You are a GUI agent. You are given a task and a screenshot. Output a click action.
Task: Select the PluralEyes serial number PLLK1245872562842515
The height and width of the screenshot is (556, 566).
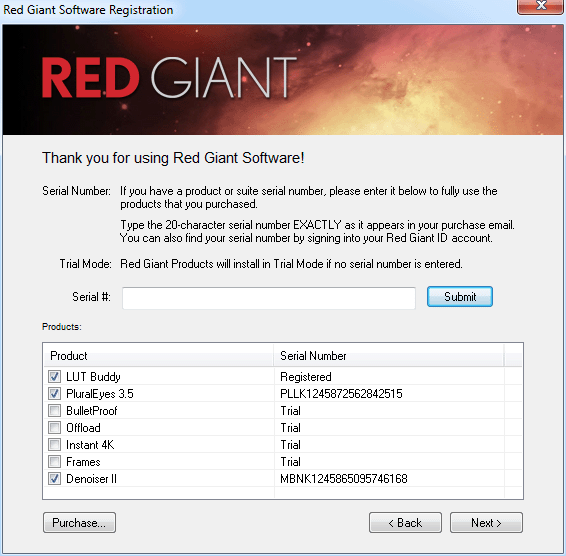tap(341, 394)
